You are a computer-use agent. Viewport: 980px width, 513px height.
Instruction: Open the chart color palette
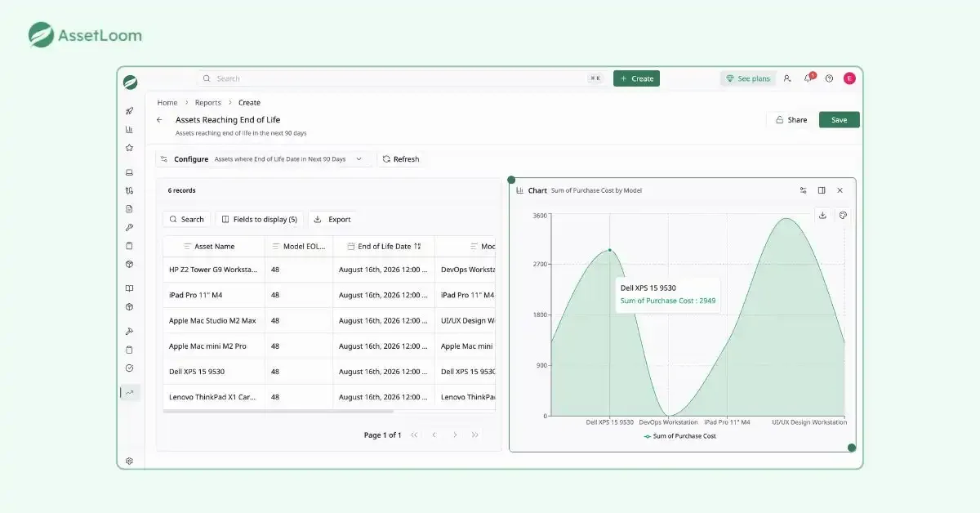point(843,216)
